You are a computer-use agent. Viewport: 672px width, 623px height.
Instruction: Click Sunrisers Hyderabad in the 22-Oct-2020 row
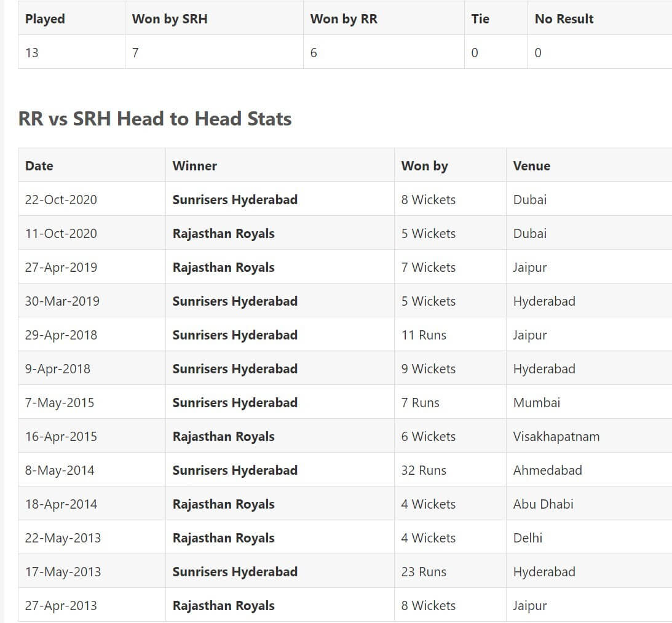pos(235,200)
